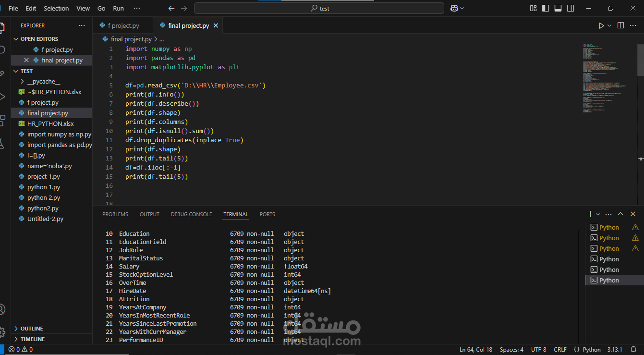Click the Customize Layout icon
This screenshot has width=644, height=355.
pyautogui.click(x=533, y=8)
